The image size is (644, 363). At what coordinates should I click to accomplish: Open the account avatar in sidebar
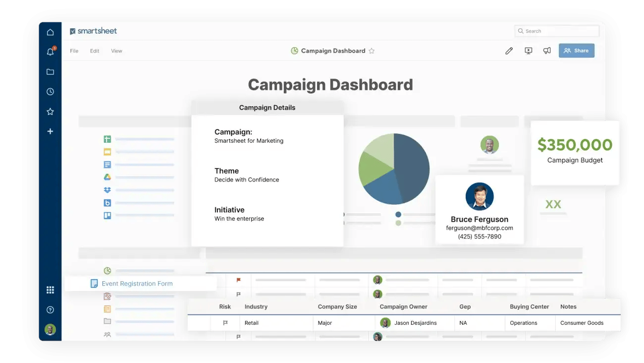50,329
